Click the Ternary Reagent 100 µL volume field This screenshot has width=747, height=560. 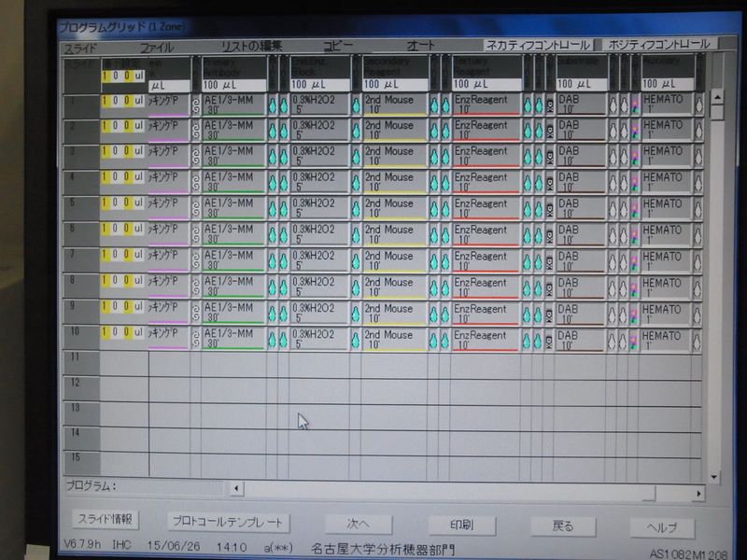(486, 84)
